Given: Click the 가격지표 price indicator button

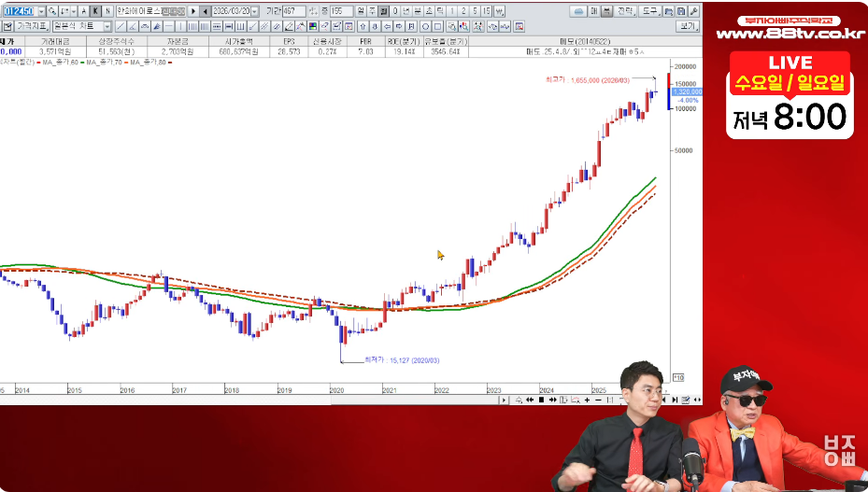Looking at the screenshot, I should point(31,26).
